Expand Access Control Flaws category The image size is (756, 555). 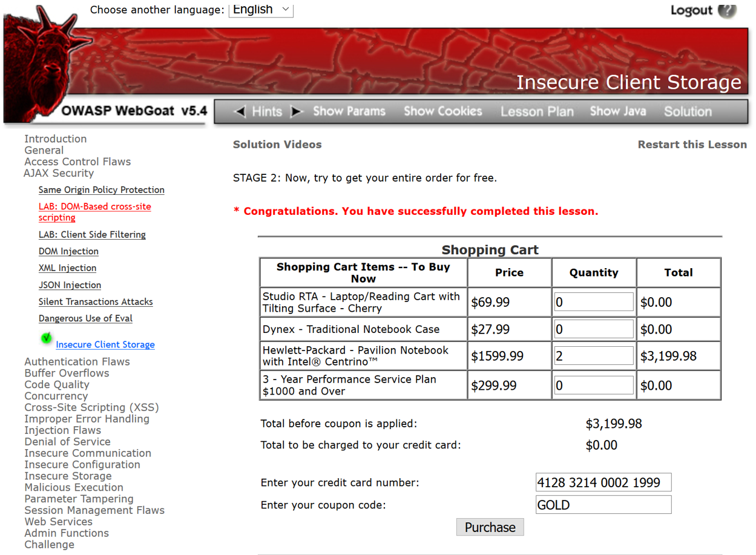coord(77,162)
